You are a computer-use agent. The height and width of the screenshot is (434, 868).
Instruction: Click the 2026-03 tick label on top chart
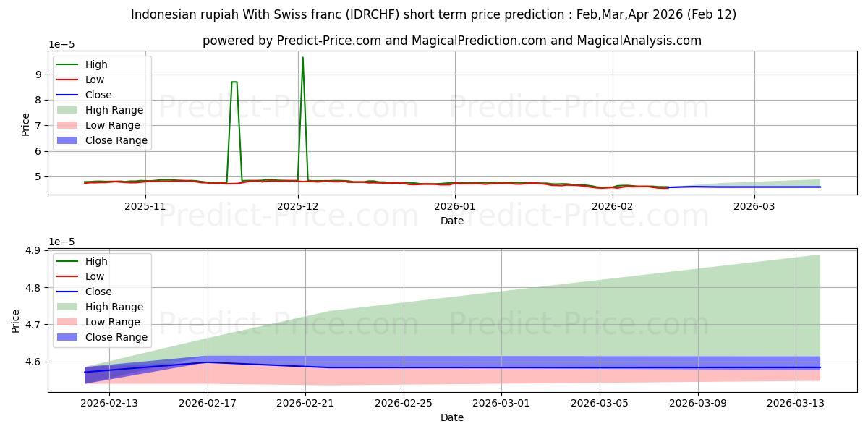754,206
